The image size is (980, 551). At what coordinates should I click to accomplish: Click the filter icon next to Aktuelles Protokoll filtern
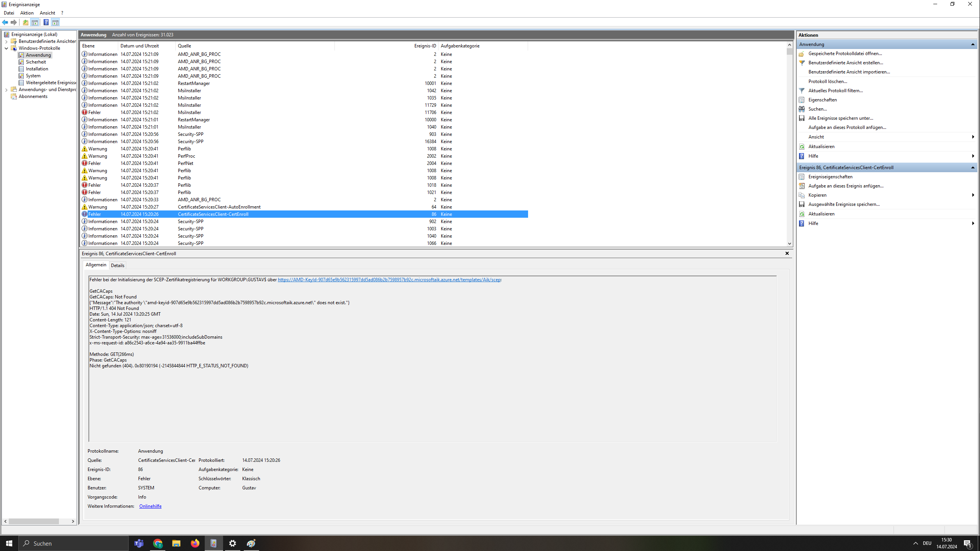[x=802, y=91]
